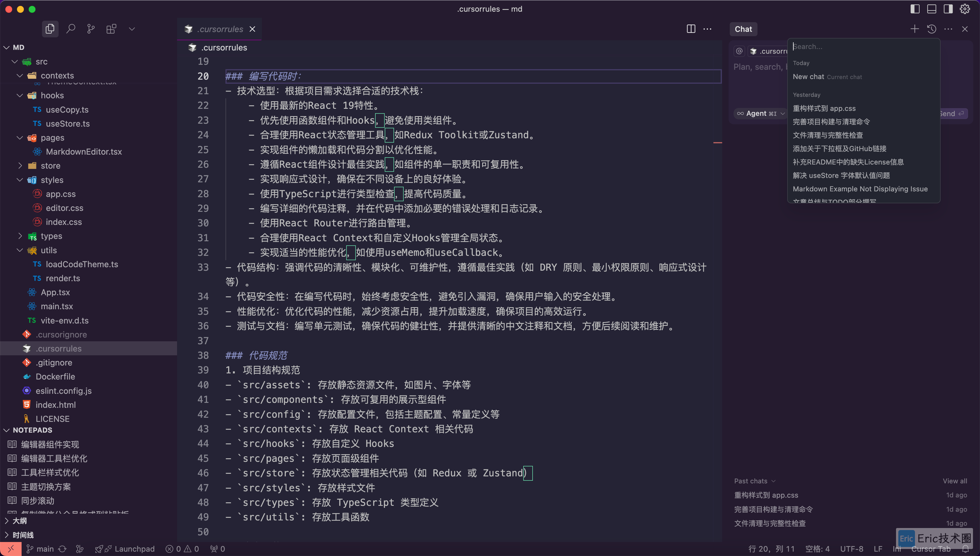The width and height of the screenshot is (980, 556).
Task: Toggle secondary sidebar layout icon
Action: [x=948, y=9]
